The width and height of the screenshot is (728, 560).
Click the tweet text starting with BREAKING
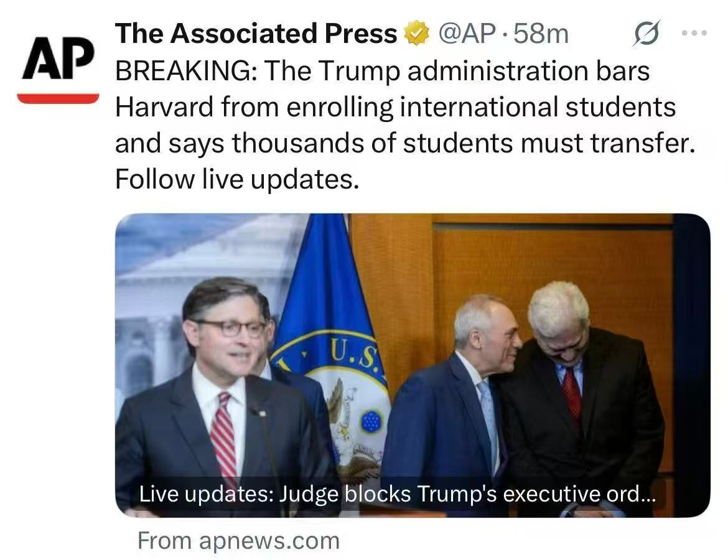pyautogui.click(x=382, y=71)
